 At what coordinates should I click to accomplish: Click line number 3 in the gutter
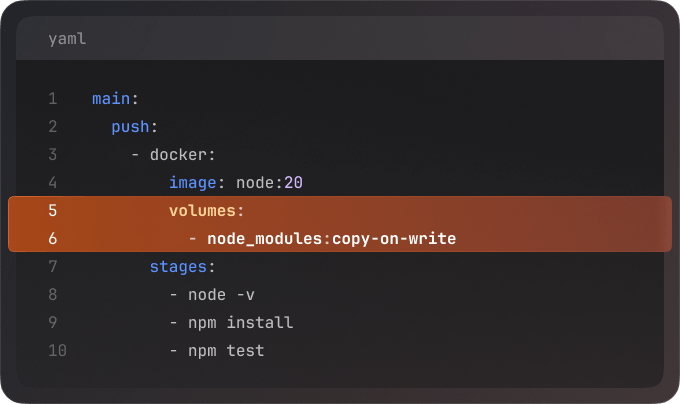(52, 155)
